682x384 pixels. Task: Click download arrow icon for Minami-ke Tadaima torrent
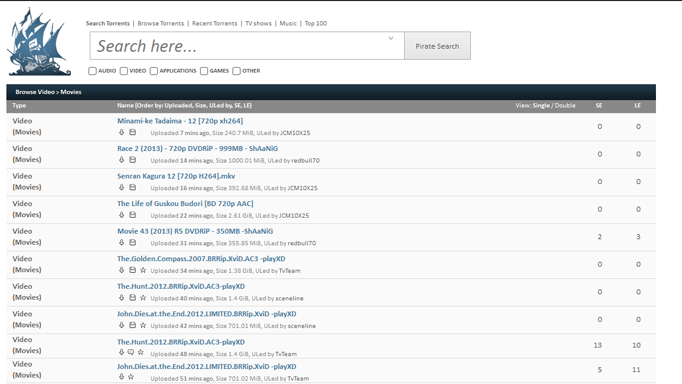coord(121,132)
